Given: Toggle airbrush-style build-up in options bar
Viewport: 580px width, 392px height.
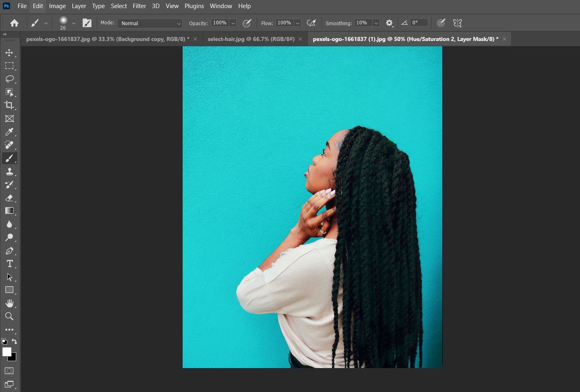Looking at the screenshot, I should pyautogui.click(x=312, y=23).
